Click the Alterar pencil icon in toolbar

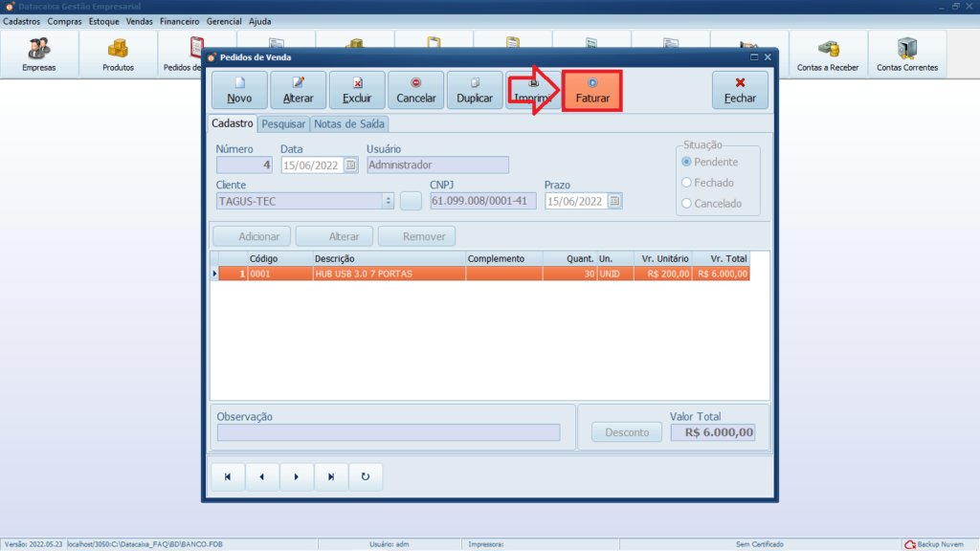299,83
